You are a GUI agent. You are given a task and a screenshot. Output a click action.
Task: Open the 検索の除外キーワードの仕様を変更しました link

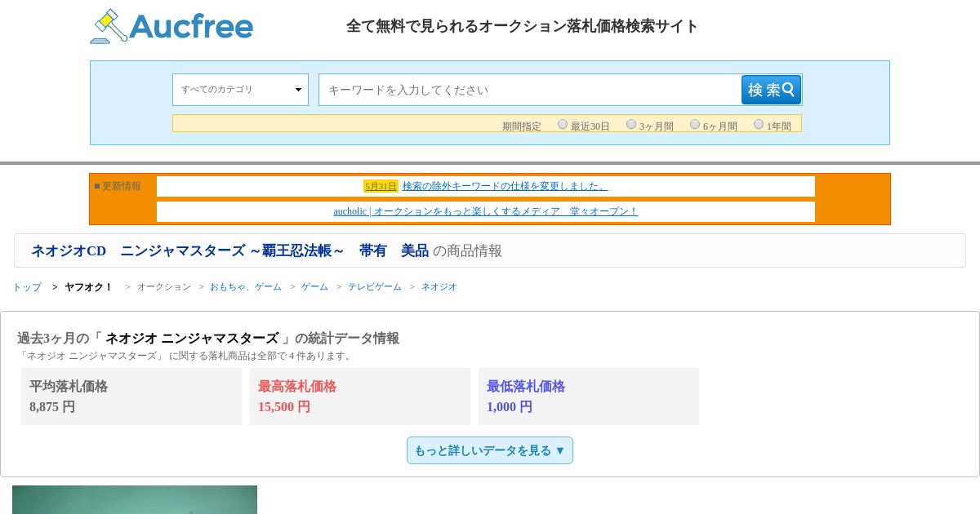[505, 186]
